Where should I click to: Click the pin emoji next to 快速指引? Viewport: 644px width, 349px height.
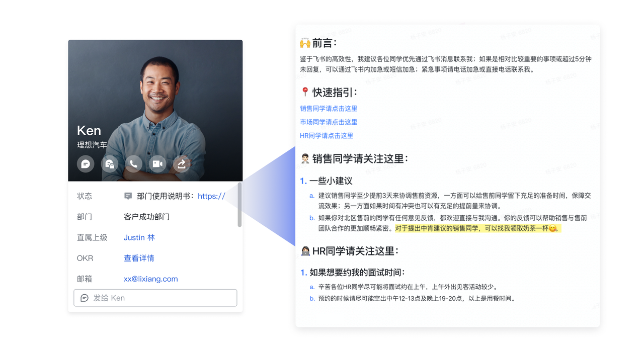(x=305, y=92)
